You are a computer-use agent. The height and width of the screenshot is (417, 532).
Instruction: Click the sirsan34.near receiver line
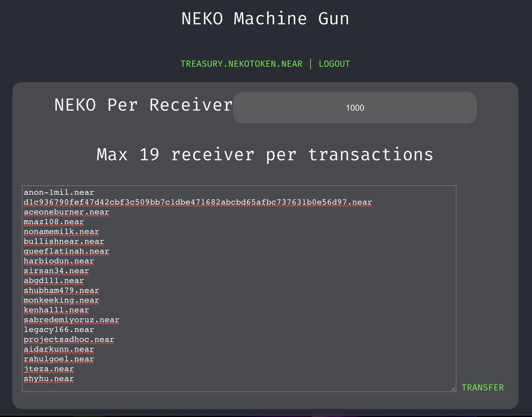[x=56, y=271]
